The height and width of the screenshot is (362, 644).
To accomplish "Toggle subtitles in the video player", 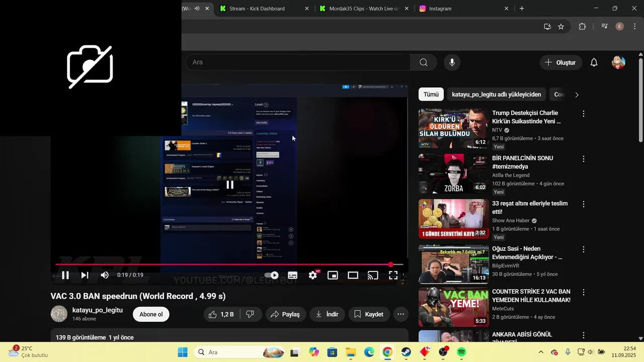I will 292,275.
